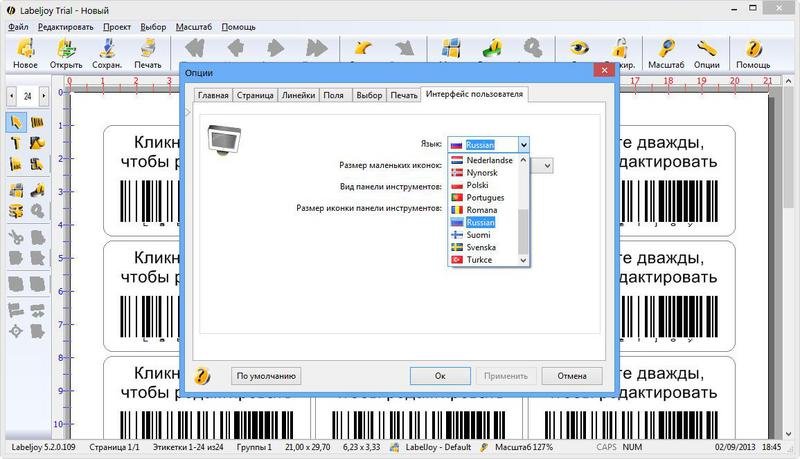This screenshot has width=800, height=459.
Task: Click the scissors cut icon in left palette
Action: [16, 237]
